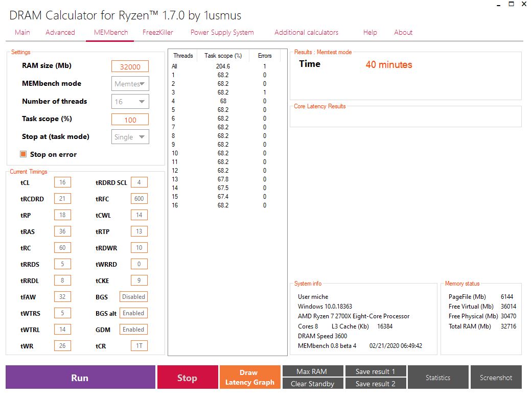Viewport: 532px width, 399px height.
Task: Click the tRCDRD value box
Action: [62, 199]
